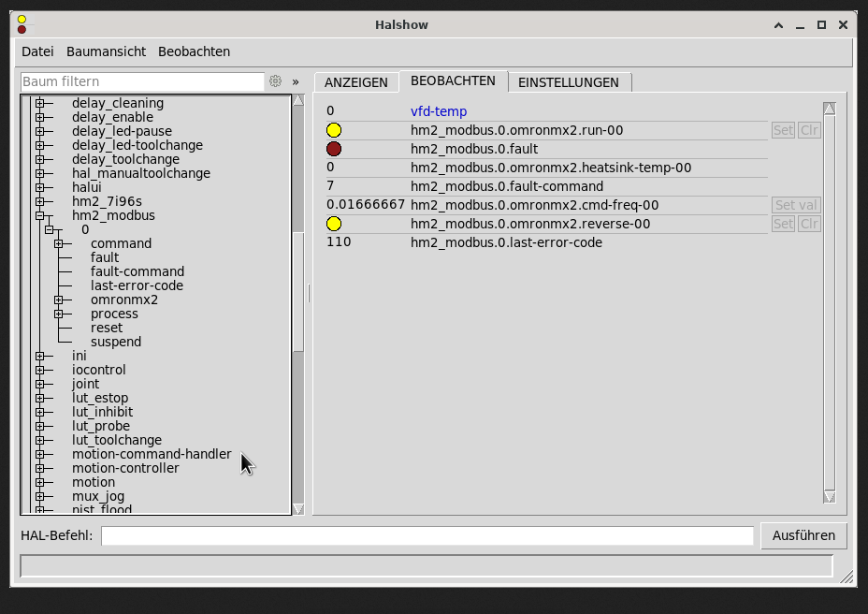Expand the motion-controller tree node
Viewport: 868px width, 614px height.
pyautogui.click(x=40, y=468)
